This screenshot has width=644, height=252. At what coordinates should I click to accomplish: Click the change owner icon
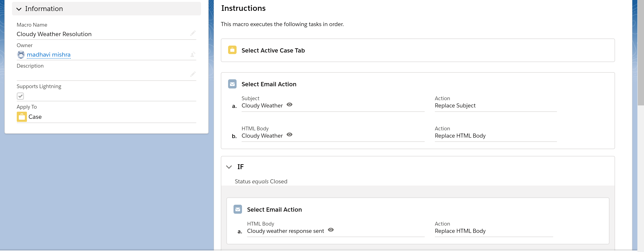(x=193, y=54)
